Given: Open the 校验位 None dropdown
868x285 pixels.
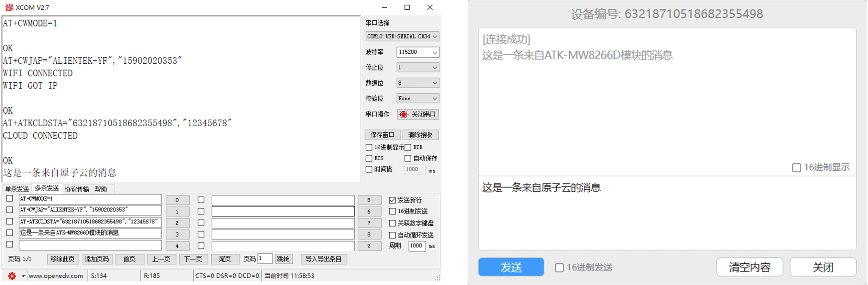Looking at the screenshot, I should [418, 98].
